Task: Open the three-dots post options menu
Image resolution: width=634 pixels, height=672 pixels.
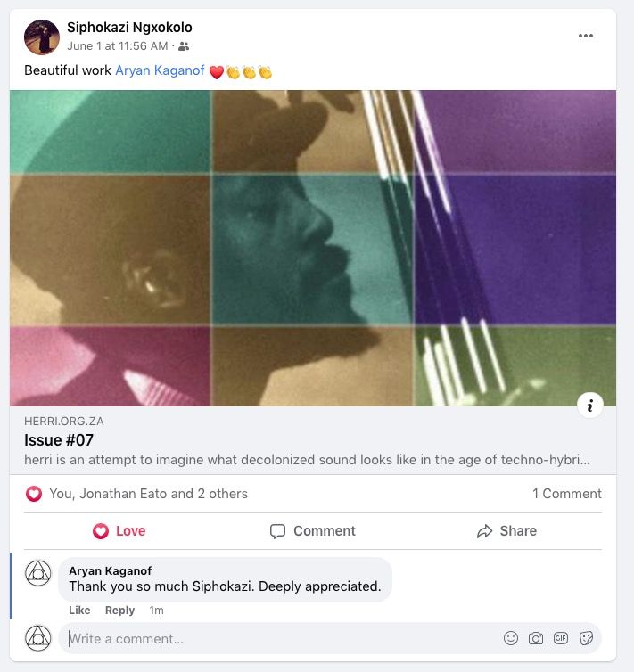Action: (x=585, y=36)
